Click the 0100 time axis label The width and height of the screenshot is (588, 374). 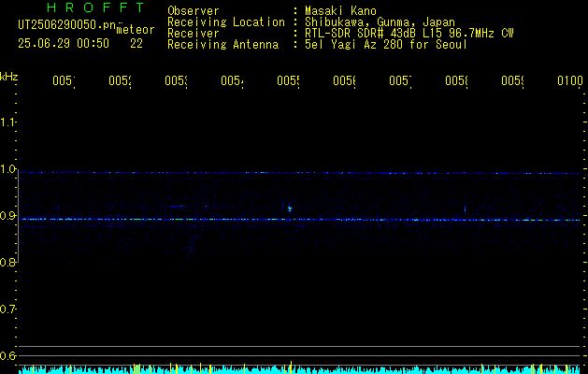(x=570, y=81)
